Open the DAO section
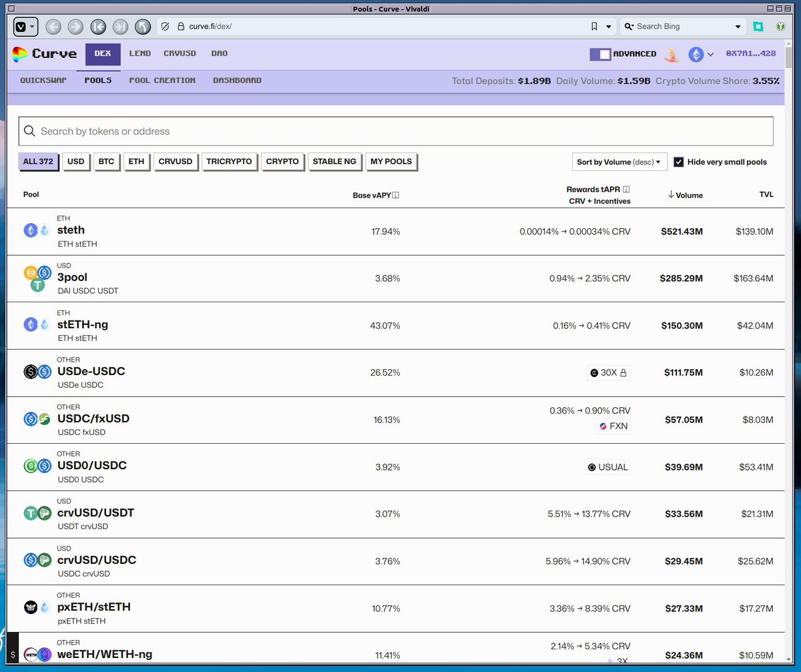The height and width of the screenshot is (672, 801). [220, 53]
